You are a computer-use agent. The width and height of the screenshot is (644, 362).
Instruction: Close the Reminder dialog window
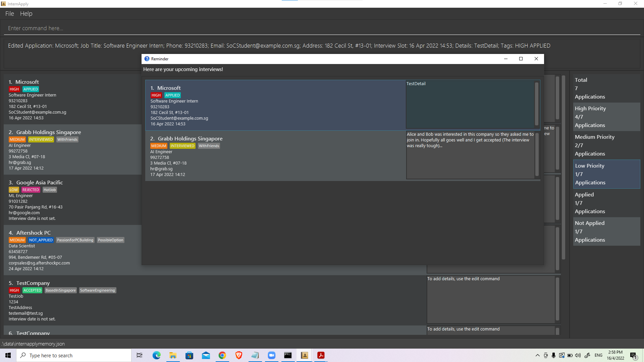[536, 59]
